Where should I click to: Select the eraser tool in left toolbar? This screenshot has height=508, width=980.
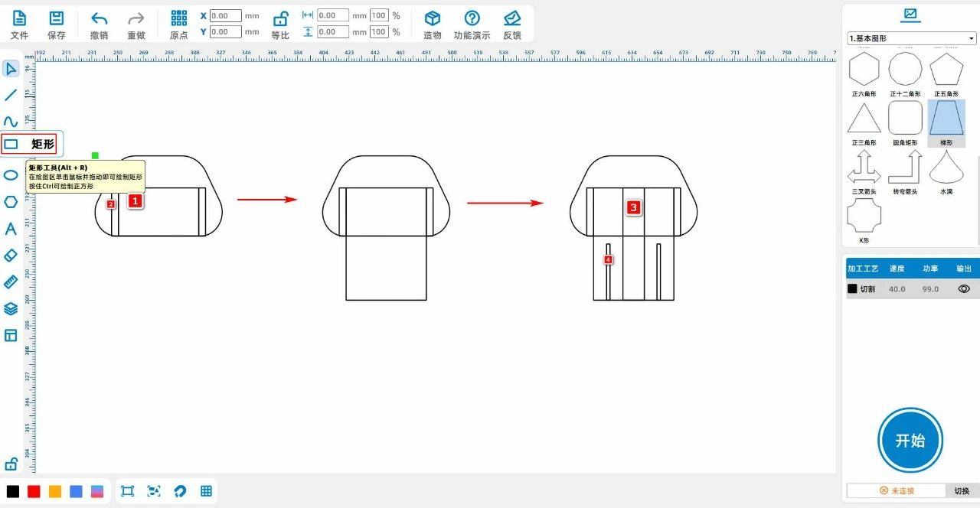click(11, 256)
